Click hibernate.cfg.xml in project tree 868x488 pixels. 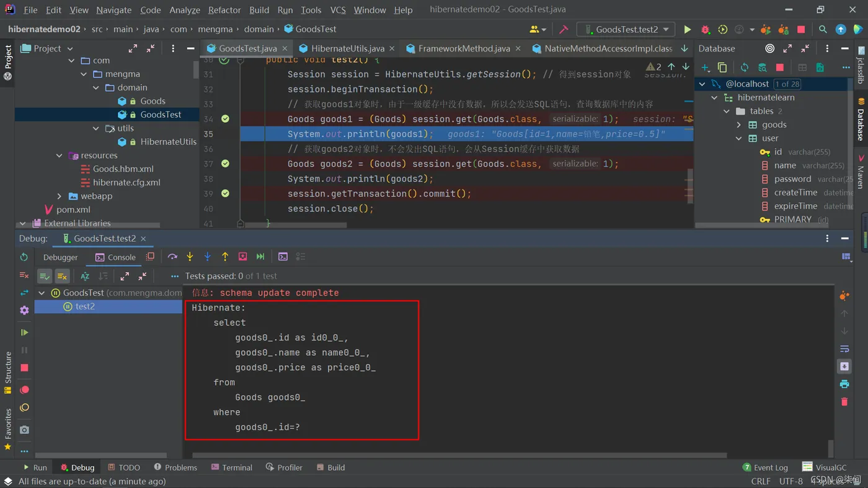tap(126, 182)
